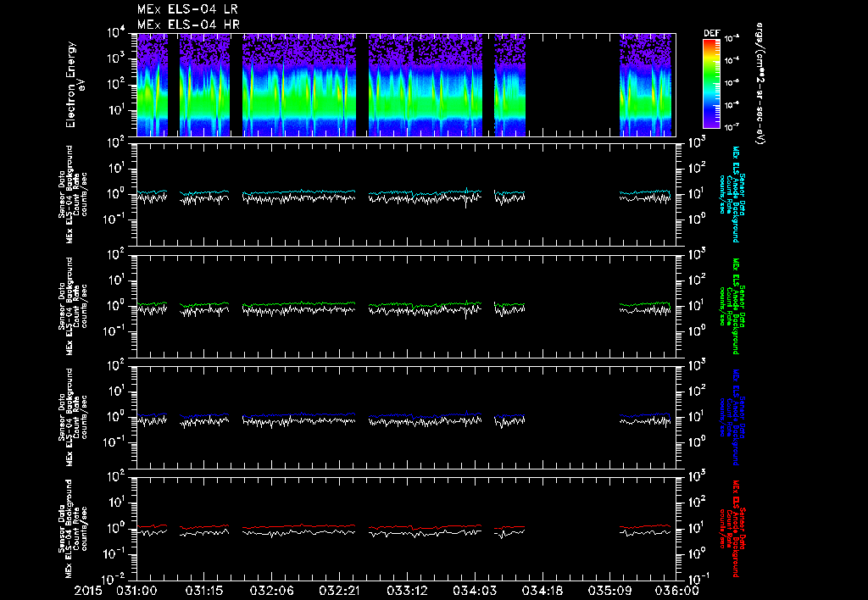This screenshot has height=600, width=868.
Task: Click the 033:12 time axis label
Action: 407,591
